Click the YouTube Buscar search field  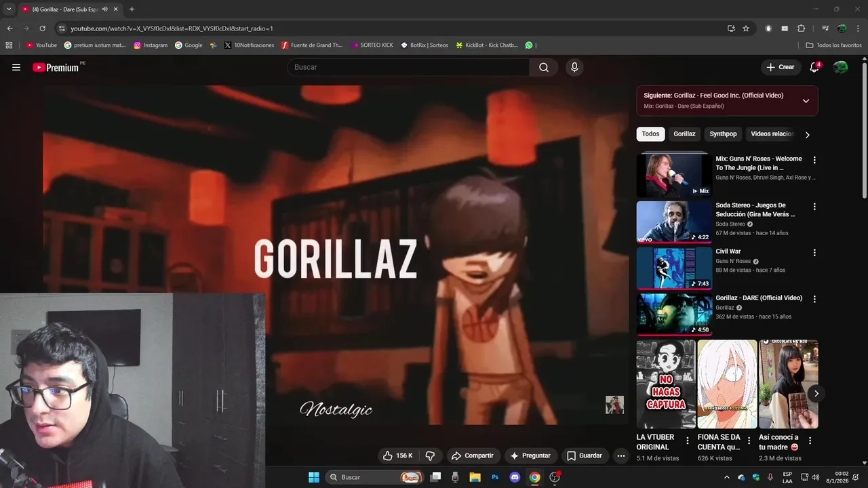(408, 67)
